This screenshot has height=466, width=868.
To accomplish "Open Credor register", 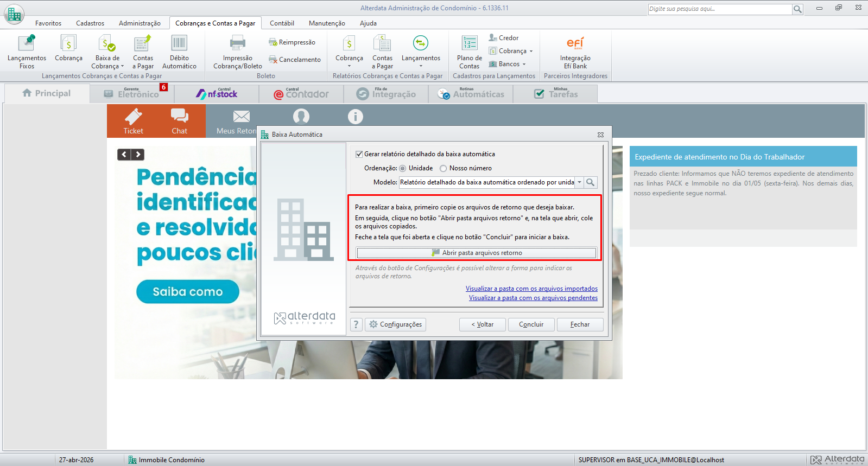I will (x=504, y=38).
